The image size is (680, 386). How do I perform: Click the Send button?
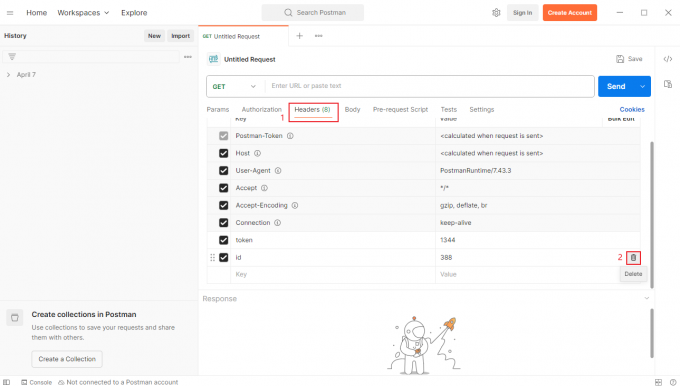(x=616, y=86)
